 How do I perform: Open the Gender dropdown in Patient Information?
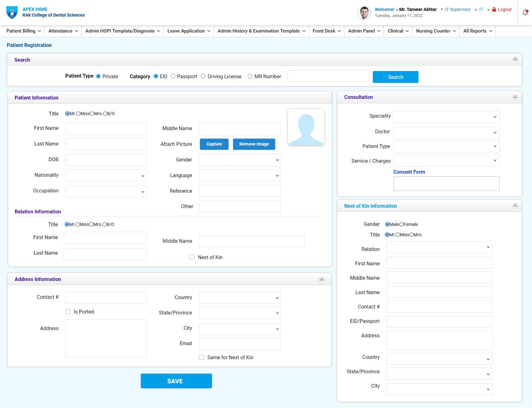click(240, 160)
